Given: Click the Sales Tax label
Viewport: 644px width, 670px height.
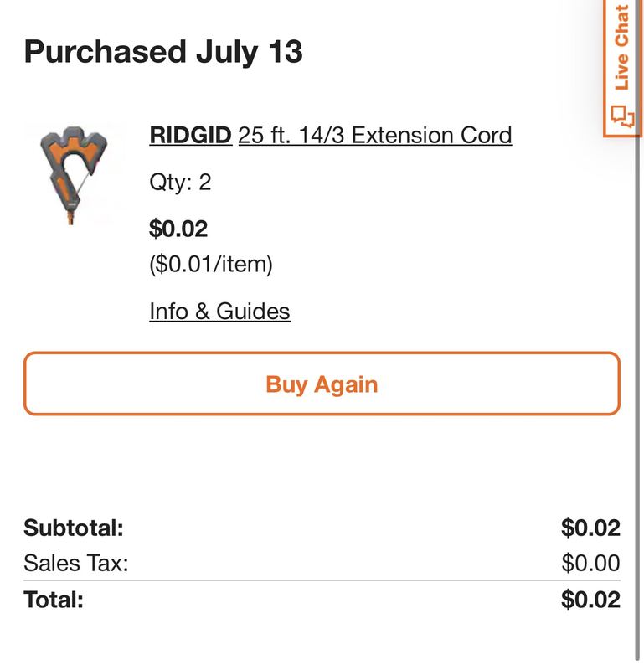Looking at the screenshot, I should point(76,563).
